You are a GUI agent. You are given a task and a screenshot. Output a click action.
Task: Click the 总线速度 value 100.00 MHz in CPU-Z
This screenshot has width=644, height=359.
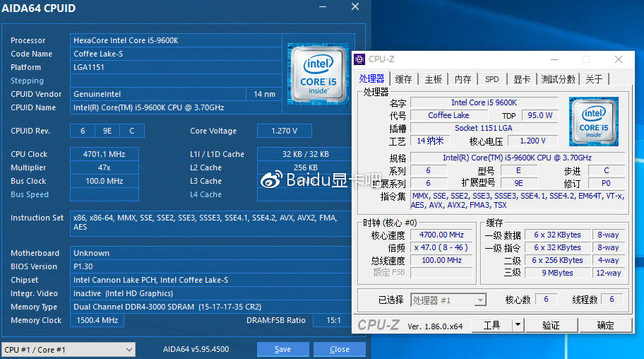pyautogui.click(x=441, y=260)
